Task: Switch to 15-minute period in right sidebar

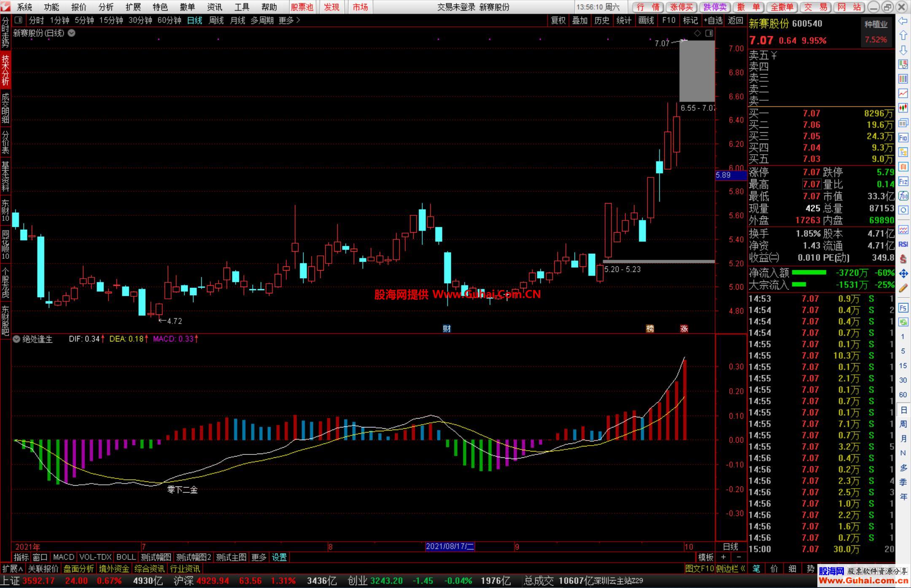Action: [x=903, y=365]
